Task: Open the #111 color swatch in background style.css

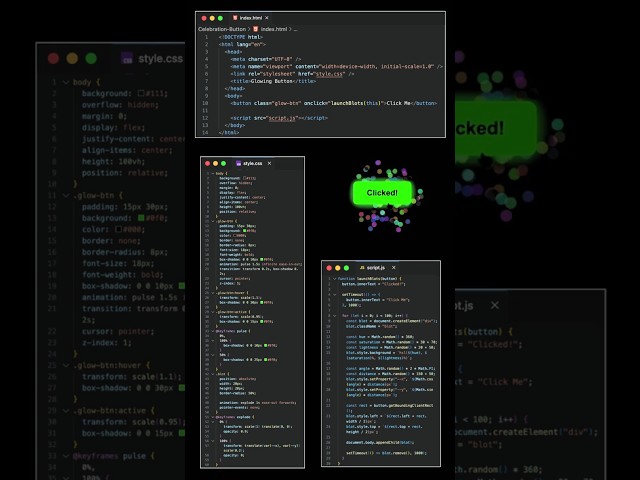Action: click(141, 93)
